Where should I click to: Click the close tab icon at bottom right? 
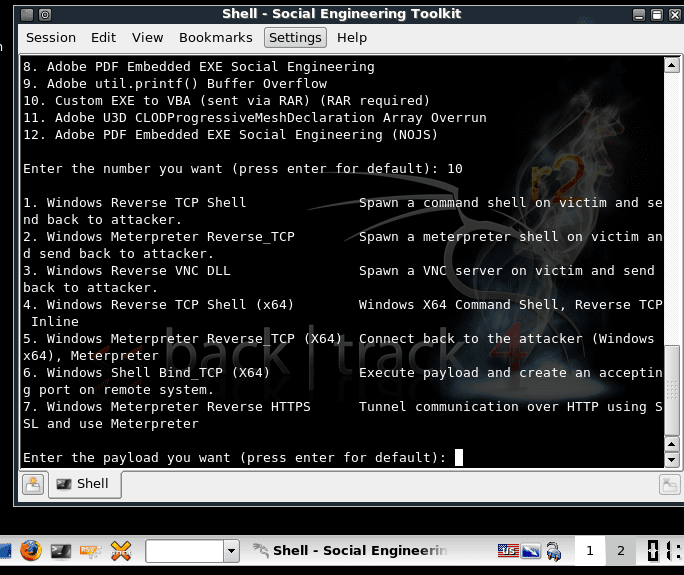pyautogui.click(x=670, y=484)
